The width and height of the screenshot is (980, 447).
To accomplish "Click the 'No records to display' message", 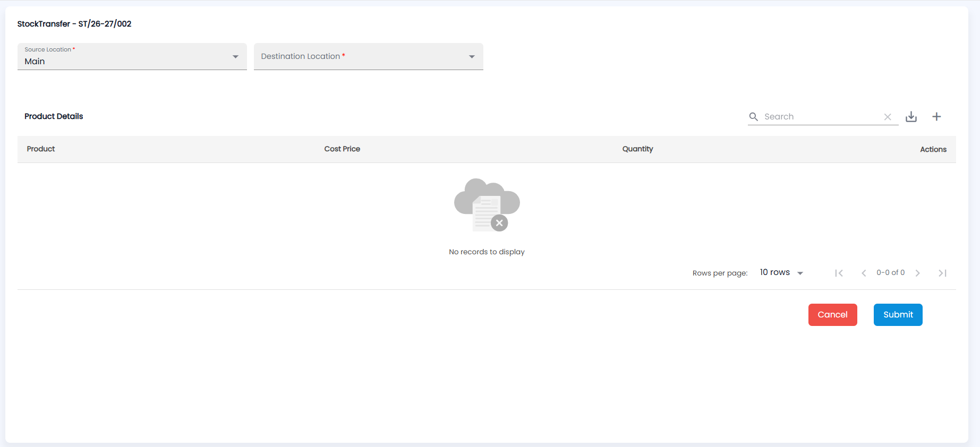I will [487, 252].
